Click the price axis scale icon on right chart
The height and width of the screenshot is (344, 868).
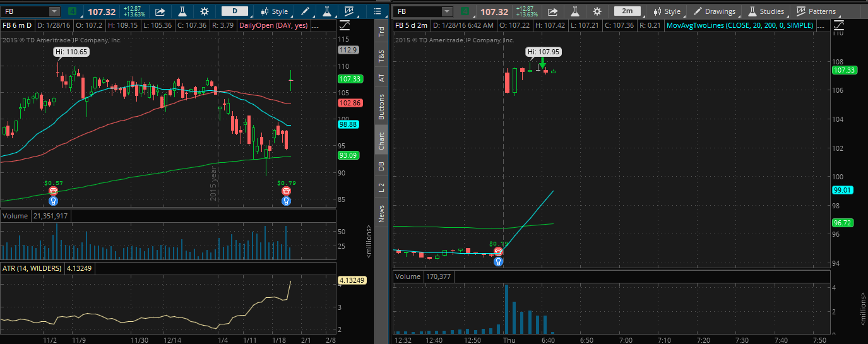(838, 25)
